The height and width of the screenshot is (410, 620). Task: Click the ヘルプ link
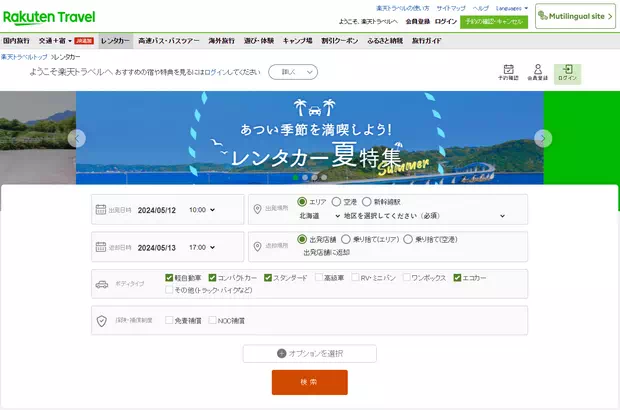pos(481,8)
